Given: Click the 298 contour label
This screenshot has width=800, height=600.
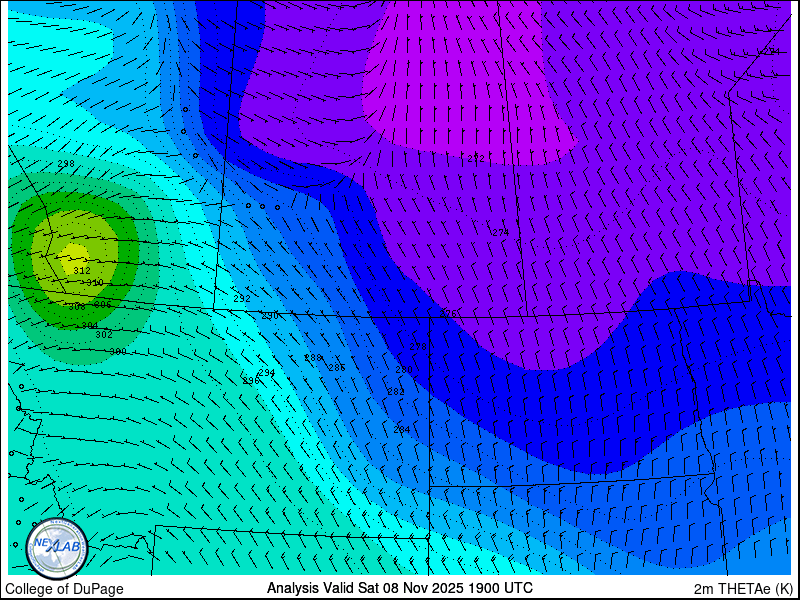Looking at the screenshot, I should click(x=66, y=164).
